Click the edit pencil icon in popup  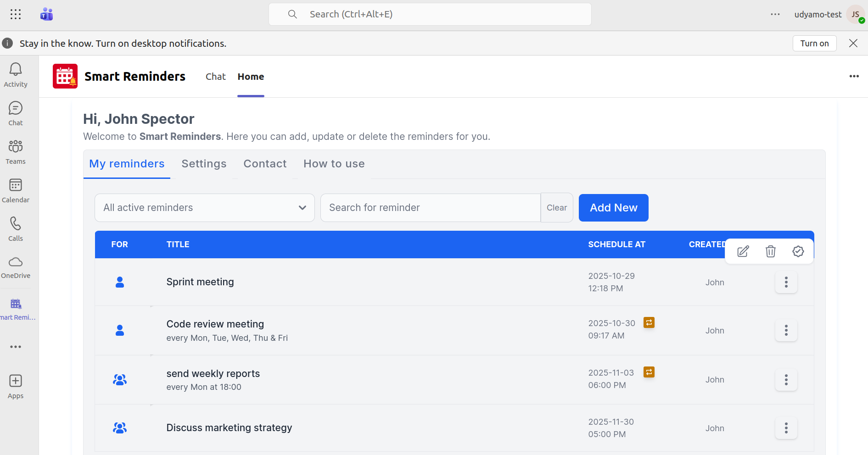coord(743,251)
